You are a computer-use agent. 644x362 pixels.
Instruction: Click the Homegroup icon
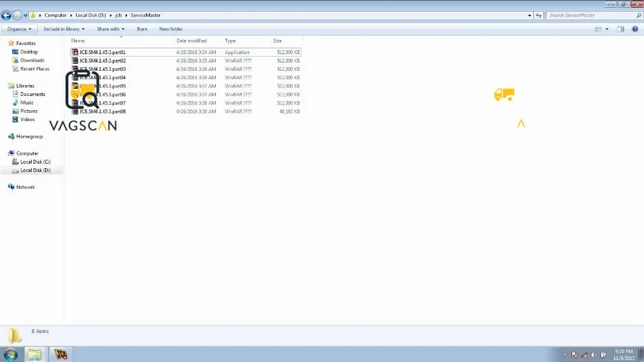point(11,137)
